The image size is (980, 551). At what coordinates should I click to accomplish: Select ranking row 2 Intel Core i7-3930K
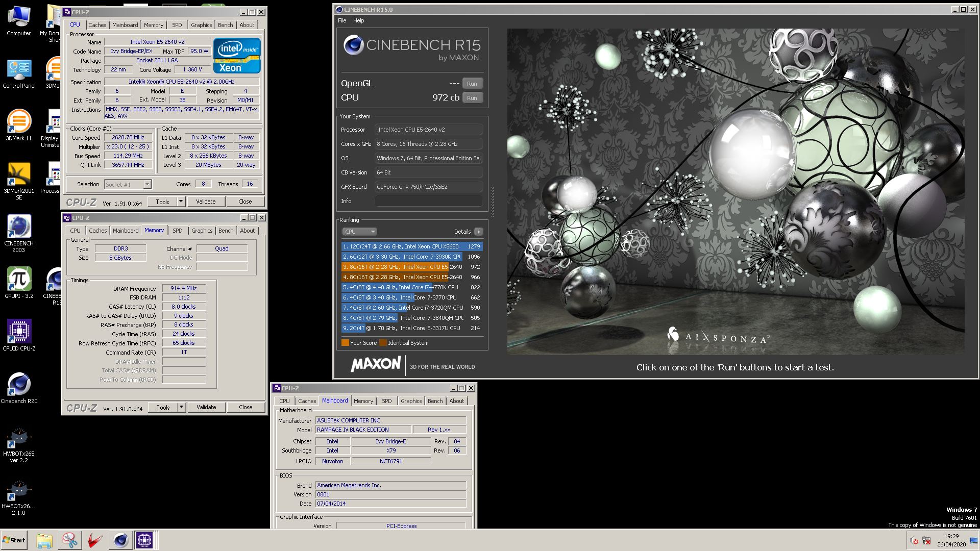click(x=411, y=257)
